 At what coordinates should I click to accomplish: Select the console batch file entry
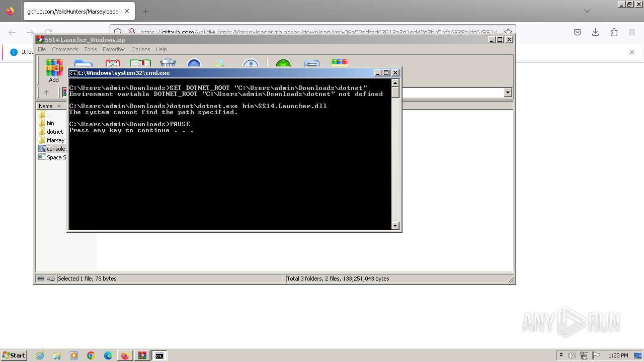[52, 149]
